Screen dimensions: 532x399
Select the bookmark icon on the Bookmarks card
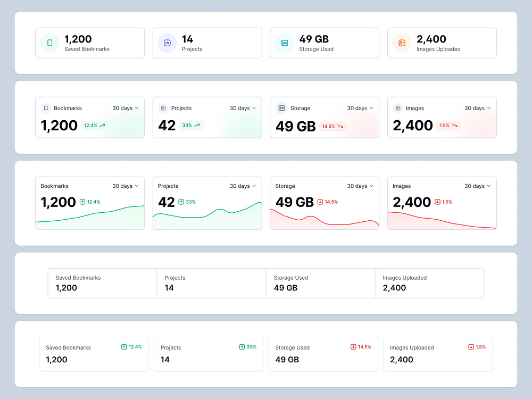pos(47,108)
